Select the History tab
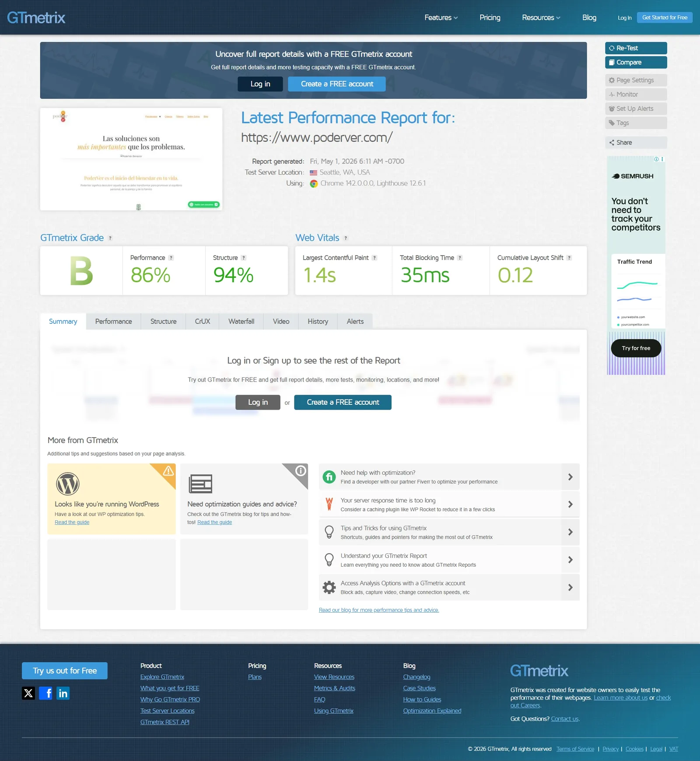The height and width of the screenshot is (761, 700). (318, 322)
